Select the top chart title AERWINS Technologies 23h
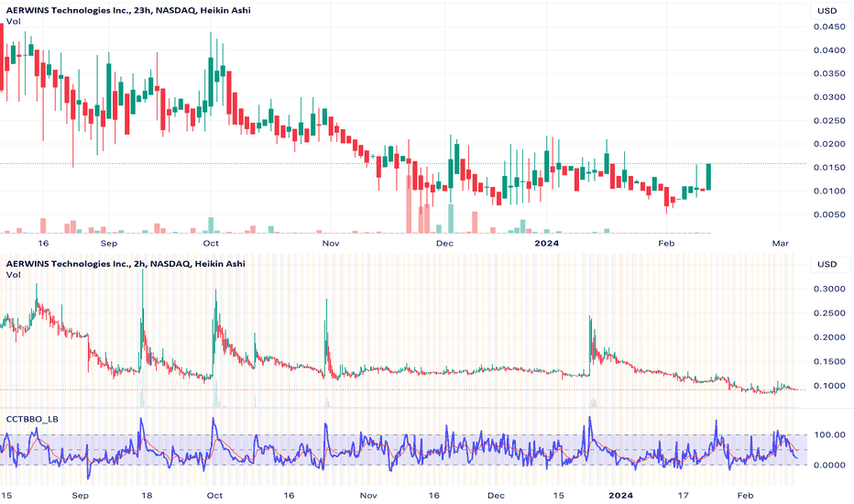The height and width of the screenshot is (504, 854). (x=128, y=10)
